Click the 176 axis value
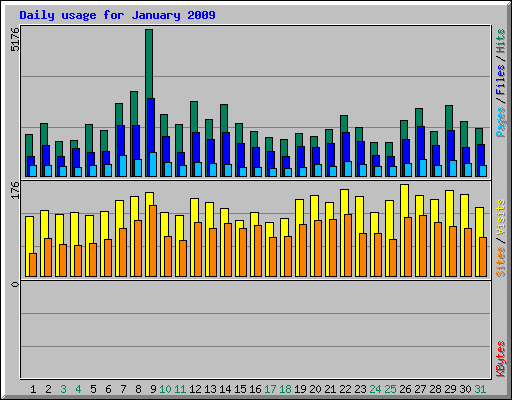This screenshot has width=512, height=400. pyautogui.click(x=15, y=190)
